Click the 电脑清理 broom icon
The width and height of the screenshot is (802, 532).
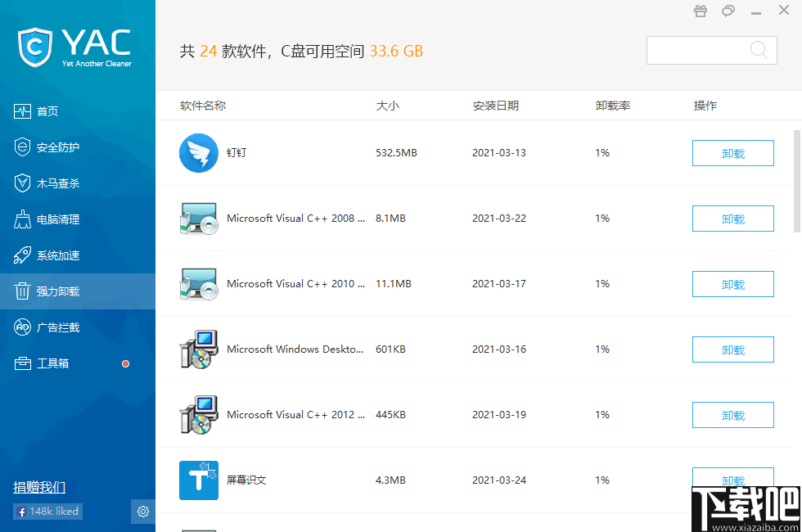pos(23,219)
